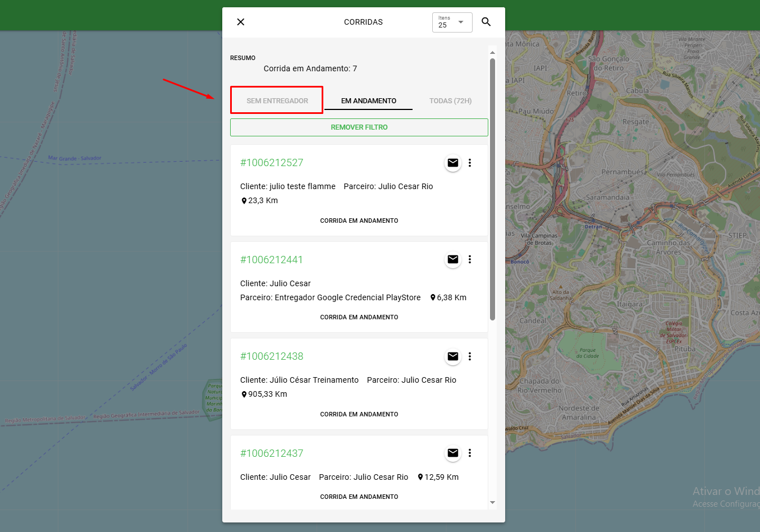Viewport: 760px width, 532px height.
Task: Open ride #1006212441 link
Action: pos(272,260)
